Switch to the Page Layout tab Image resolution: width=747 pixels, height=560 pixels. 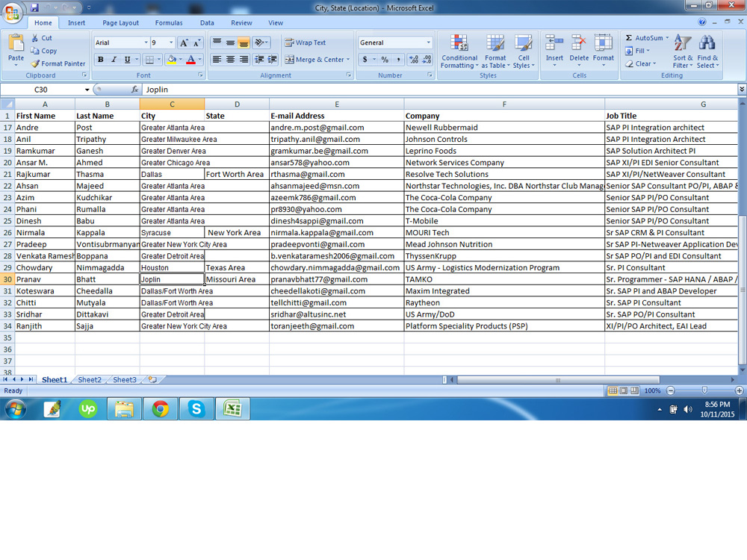120,23
